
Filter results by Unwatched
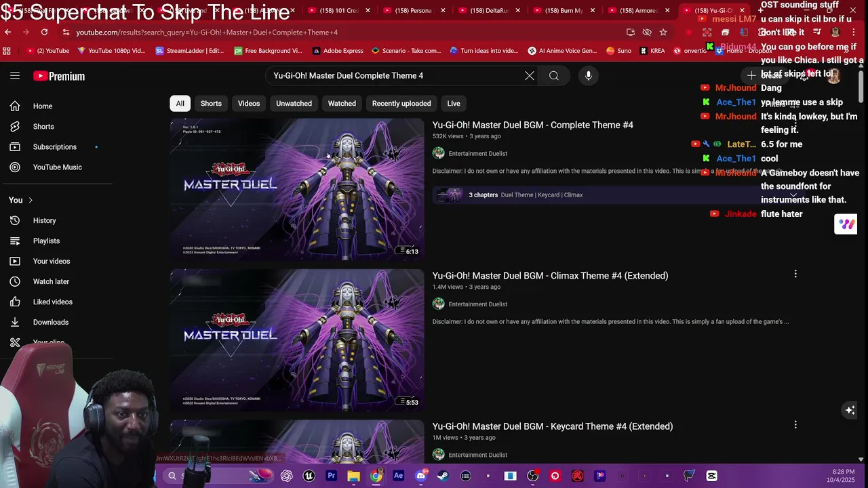pos(294,104)
